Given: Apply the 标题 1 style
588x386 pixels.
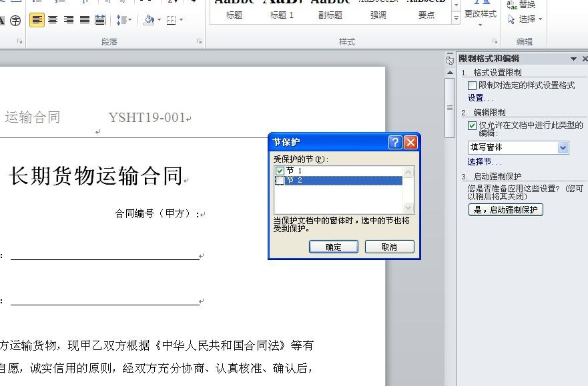Looking at the screenshot, I should pos(282,11).
